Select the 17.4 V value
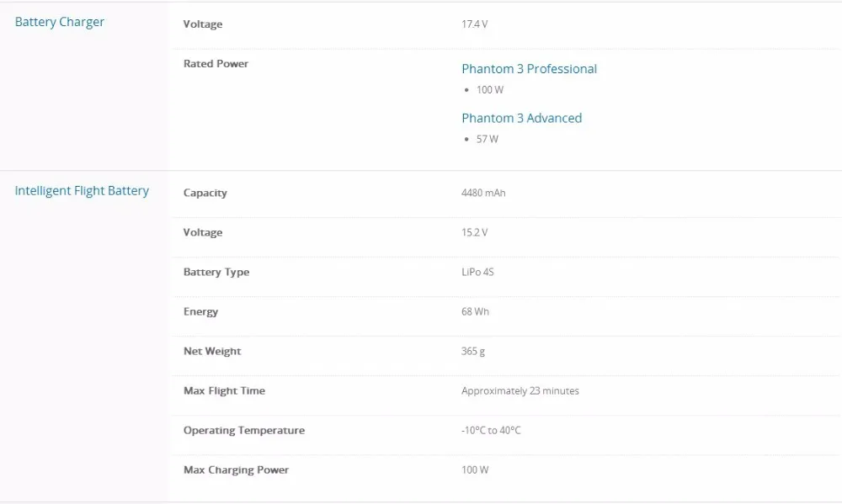842x504 pixels. pos(474,24)
